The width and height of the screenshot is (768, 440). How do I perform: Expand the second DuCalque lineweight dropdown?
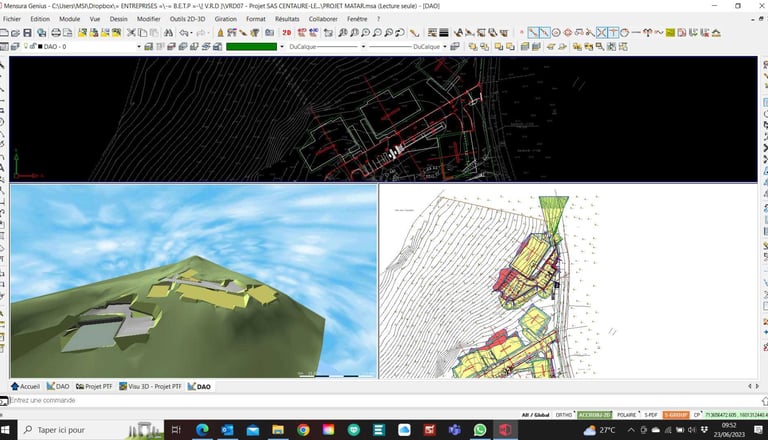443,46
